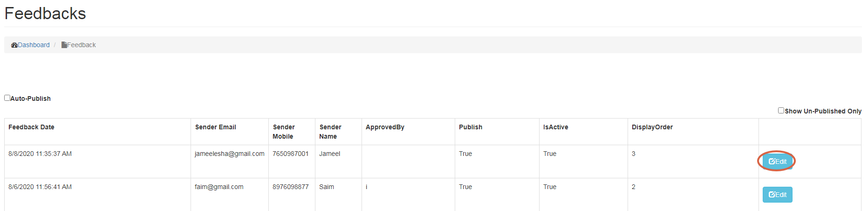Click the Sender Email column header
Viewport: 868px width, 211px height.
coord(215,127)
